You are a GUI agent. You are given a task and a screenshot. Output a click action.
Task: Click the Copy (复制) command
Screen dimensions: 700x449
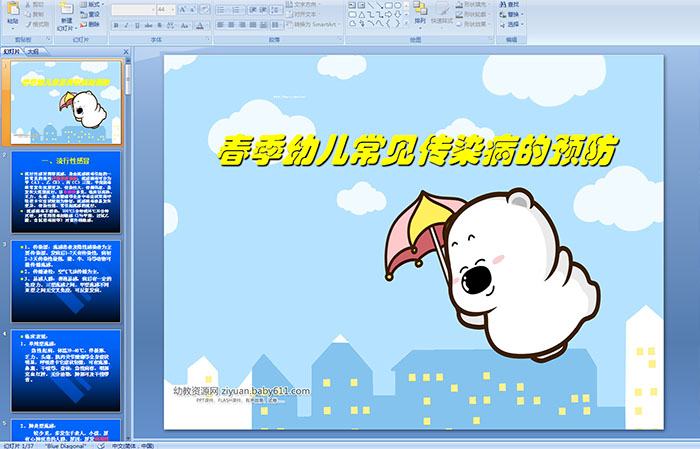click(x=35, y=14)
